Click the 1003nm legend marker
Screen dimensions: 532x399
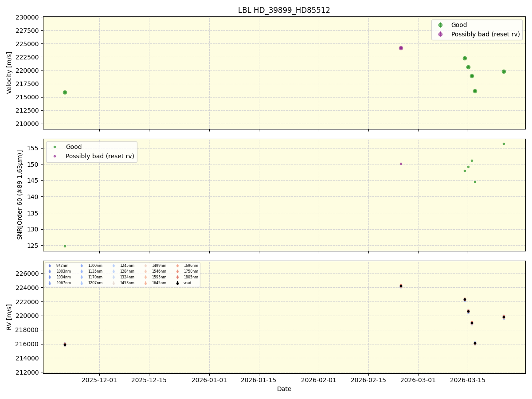50,271
